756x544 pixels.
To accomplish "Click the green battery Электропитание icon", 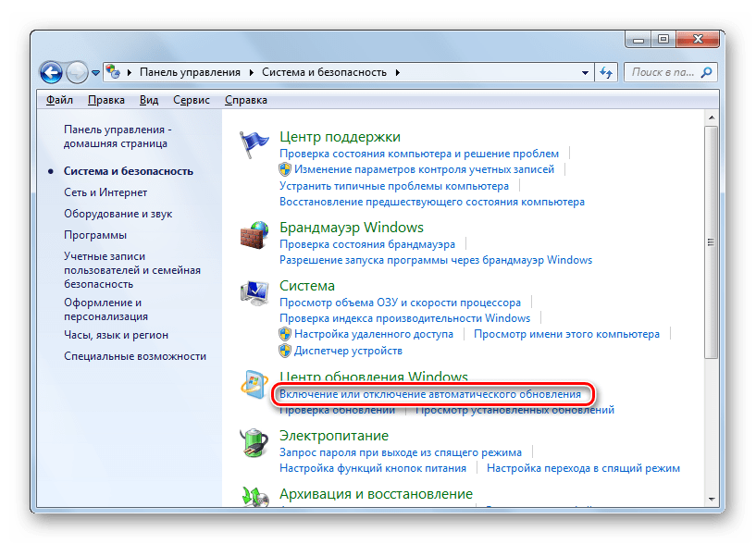I will tap(254, 443).
